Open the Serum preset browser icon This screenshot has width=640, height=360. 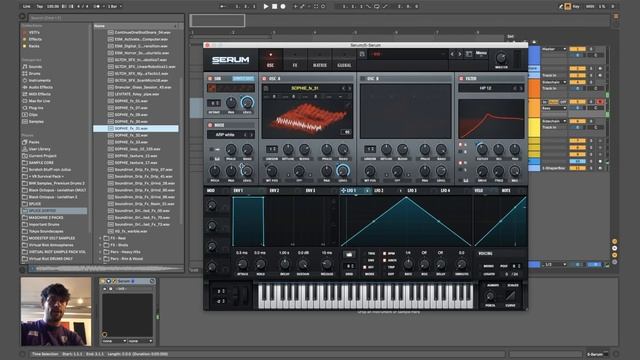point(469,54)
